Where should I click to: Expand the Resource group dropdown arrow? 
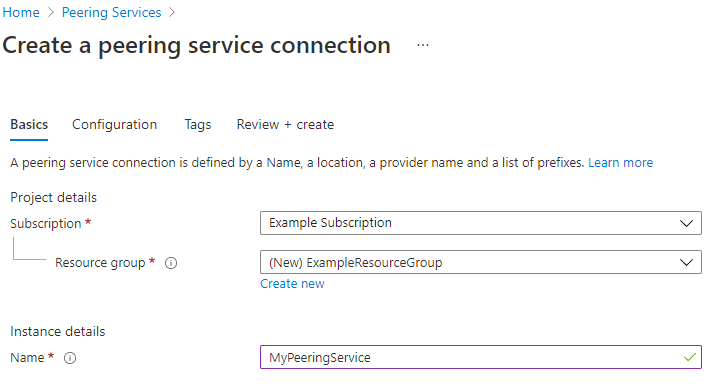(x=687, y=263)
